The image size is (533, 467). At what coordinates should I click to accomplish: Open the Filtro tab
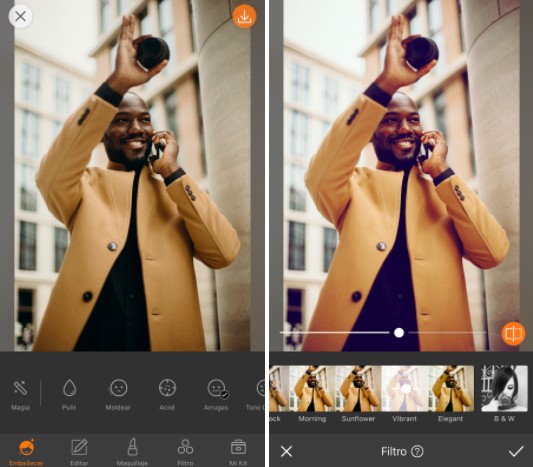point(185,452)
